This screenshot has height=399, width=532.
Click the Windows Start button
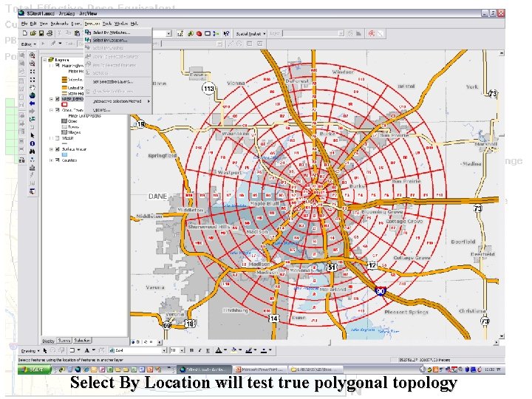tap(34, 369)
